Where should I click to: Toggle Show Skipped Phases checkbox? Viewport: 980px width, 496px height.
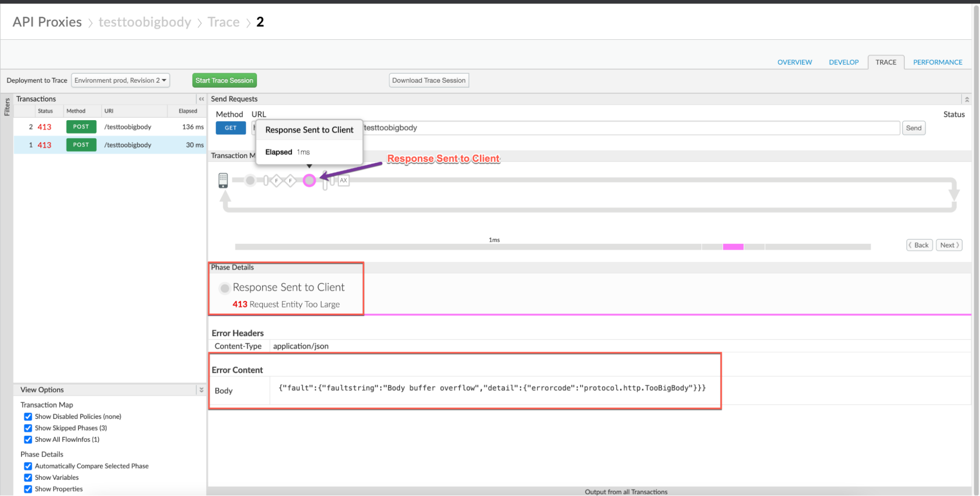[28, 428]
